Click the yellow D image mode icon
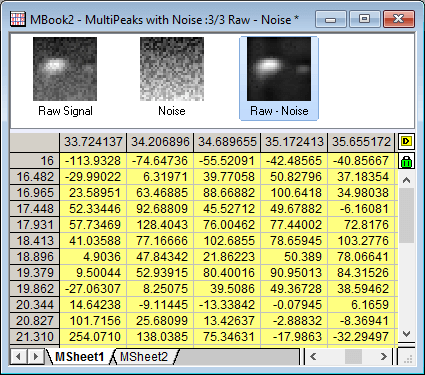Screen dimensions: 425x375 [406, 141]
